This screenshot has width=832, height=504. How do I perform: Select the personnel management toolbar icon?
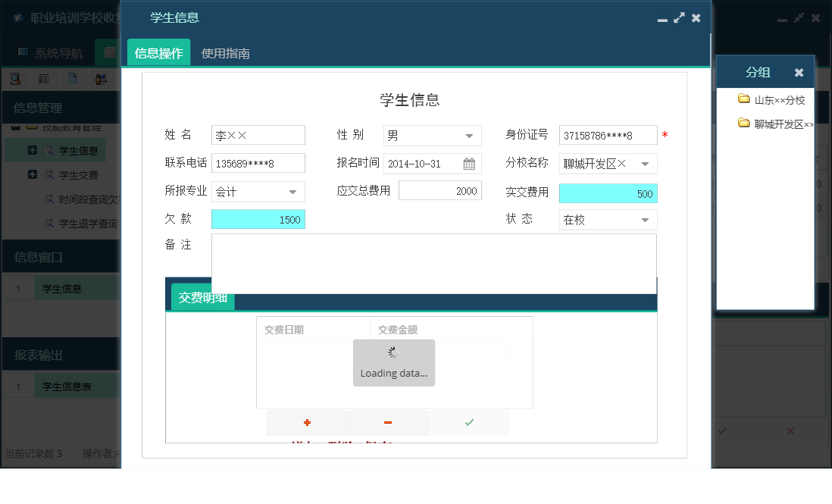(99, 78)
